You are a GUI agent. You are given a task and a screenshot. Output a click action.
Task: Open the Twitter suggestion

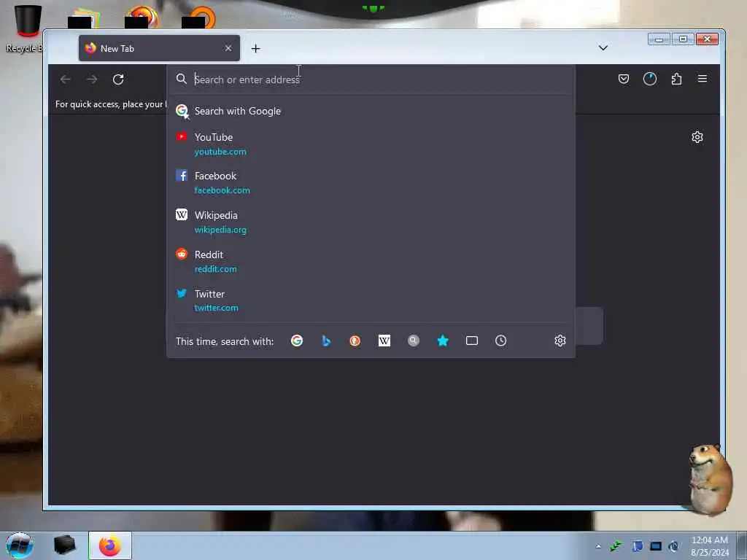[371, 300]
